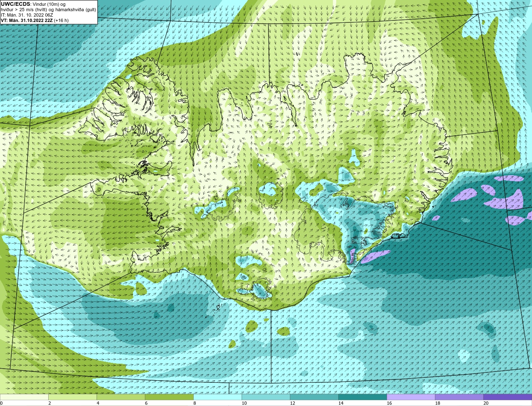Screen dimensions: 532x406
Task: Click the legend scale label '20'
Action: click(x=486, y=403)
